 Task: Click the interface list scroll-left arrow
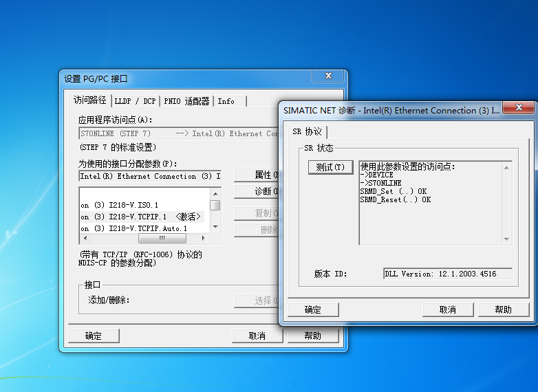(85, 238)
